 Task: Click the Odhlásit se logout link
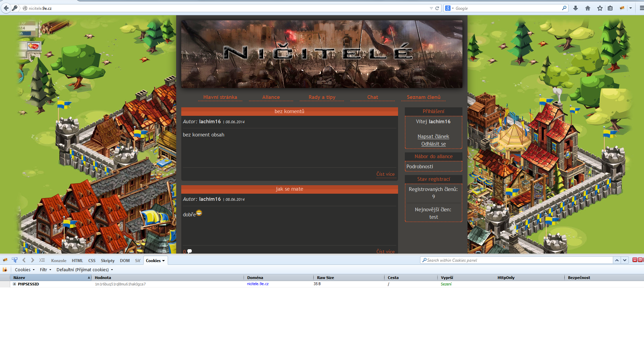pos(434,144)
